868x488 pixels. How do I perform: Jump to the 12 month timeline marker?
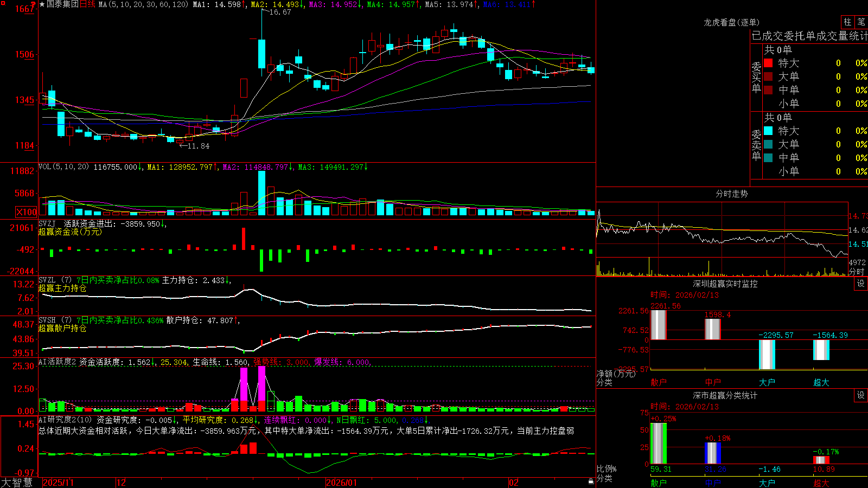point(122,483)
